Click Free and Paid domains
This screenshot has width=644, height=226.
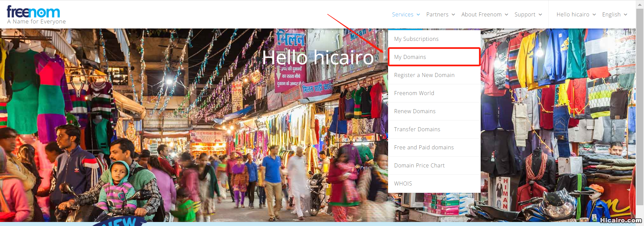(x=424, y=147)
